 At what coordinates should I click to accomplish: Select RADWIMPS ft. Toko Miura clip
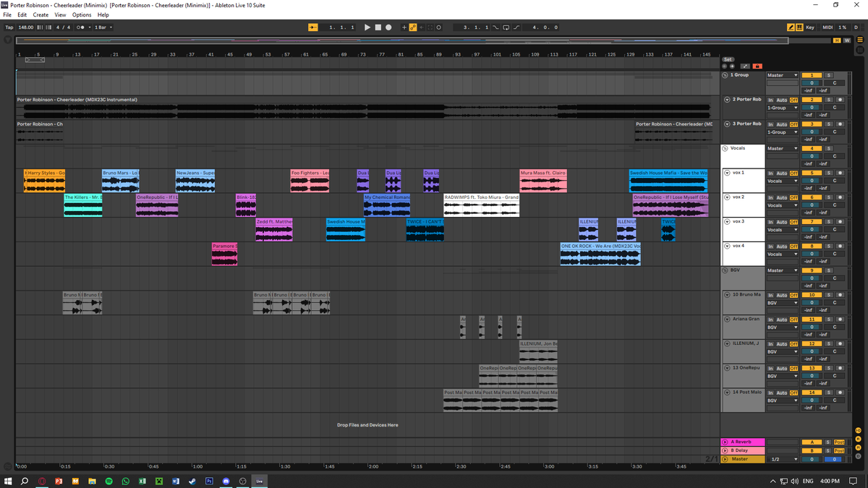pyautogui.click(x=481, y=205)
